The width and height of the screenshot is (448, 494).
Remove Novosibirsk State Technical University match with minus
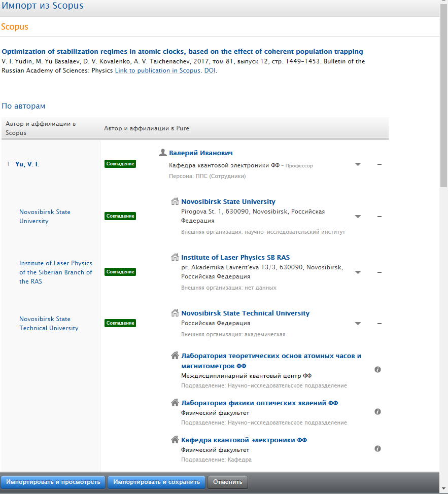pyautogui.click(x=380, y=324)
